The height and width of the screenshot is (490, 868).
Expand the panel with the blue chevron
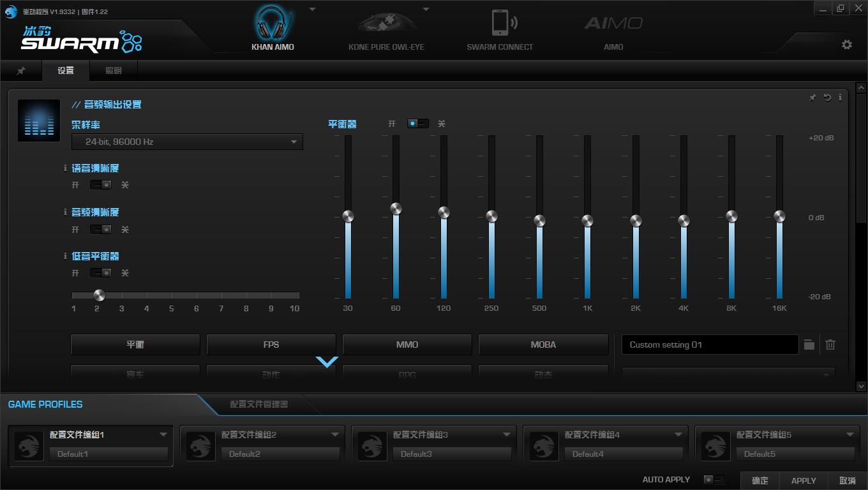327,362
